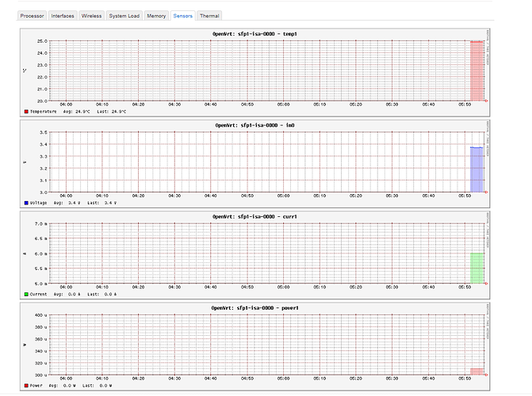Screen dimensions: 532x396
Task: Click the in0 voltage graph title
Action: [x=259, y=125]
